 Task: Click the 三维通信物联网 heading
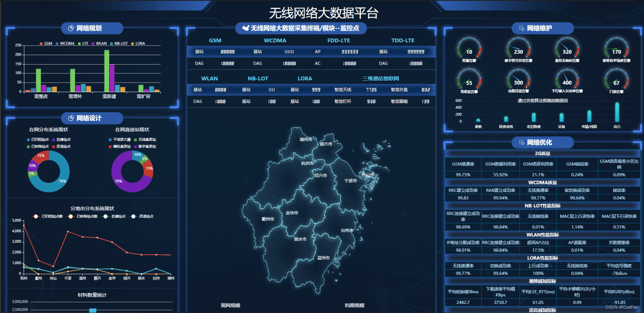pyautogui.click(x=381, y=78)
